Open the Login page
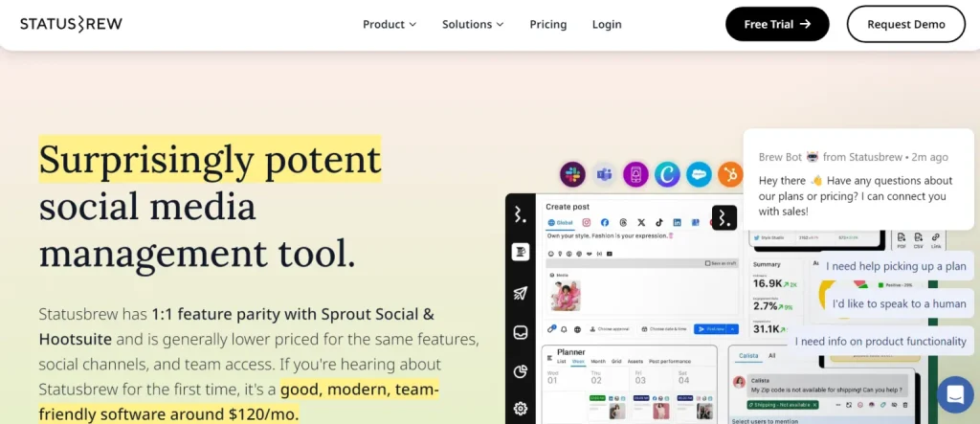 [x=607, y=24]
